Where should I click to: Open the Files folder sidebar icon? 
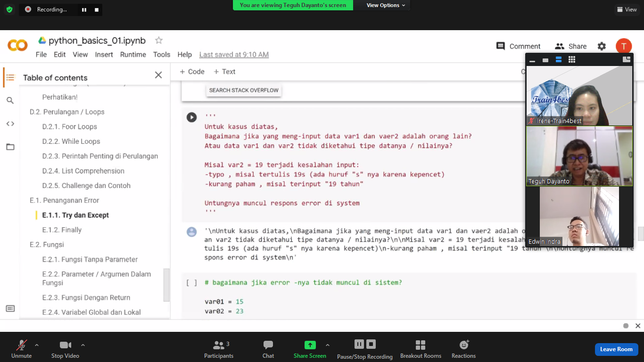point(10,147)
